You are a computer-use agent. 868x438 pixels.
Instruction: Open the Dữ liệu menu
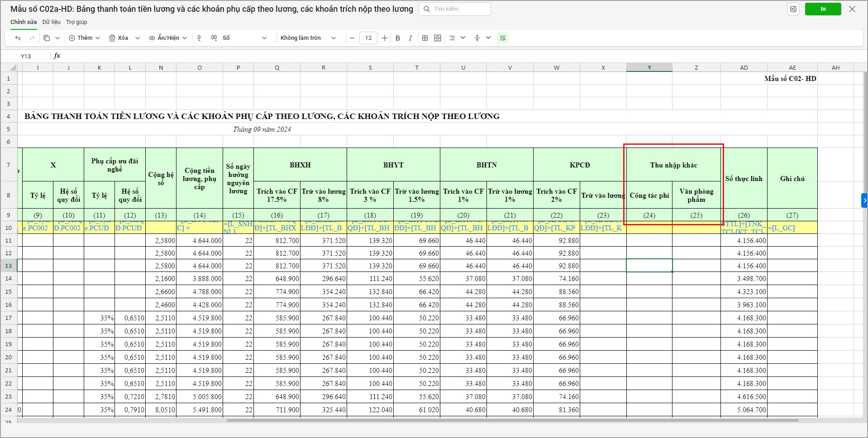click(x=51, y=22)
